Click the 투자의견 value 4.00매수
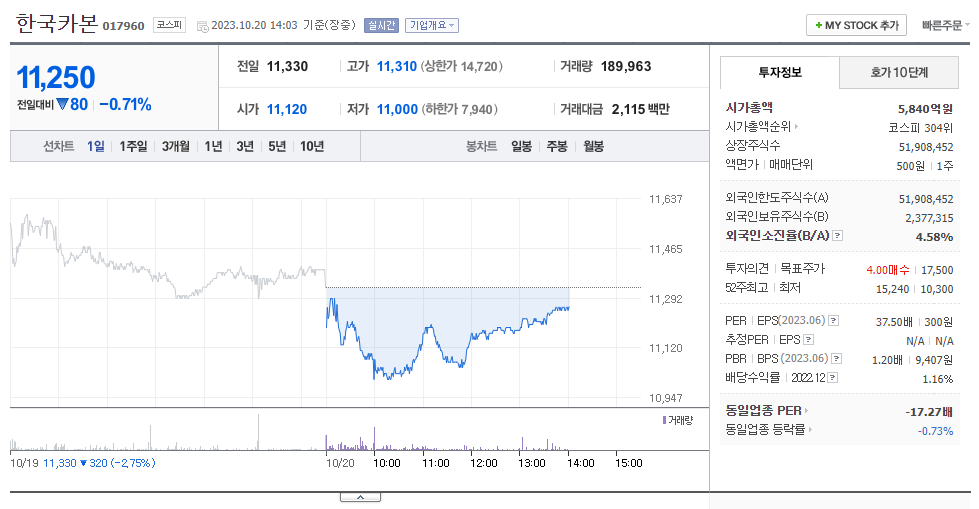The image size is (979, 509). click(x=888, y=270)
